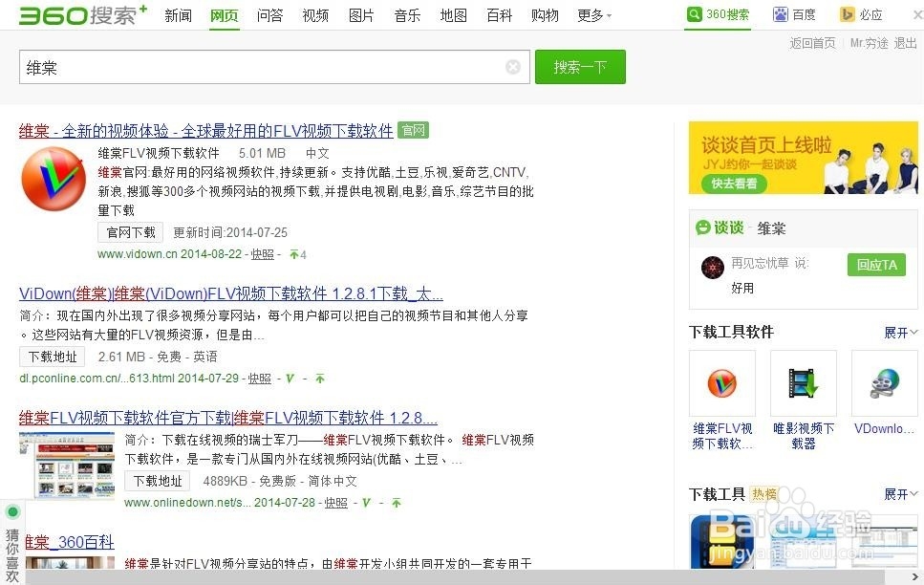924x585 pixels.
Task: Open the Mr.穷途 user profile link
Action: (869, 43)
